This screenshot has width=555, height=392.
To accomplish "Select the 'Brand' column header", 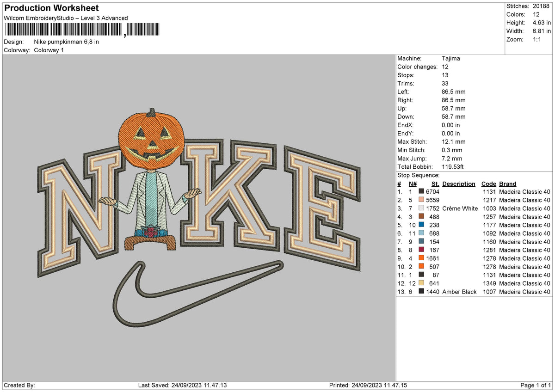I will tap(508, 184).
